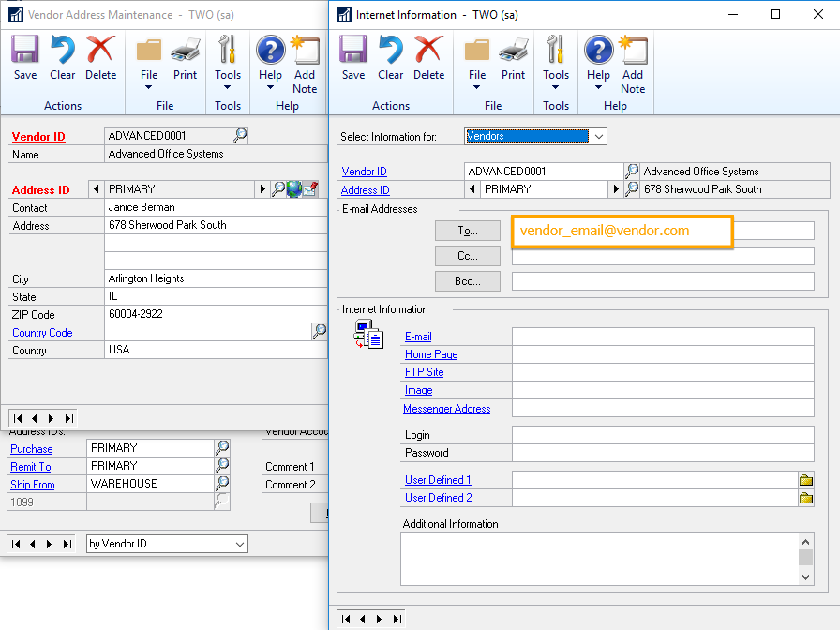Go to the first record in Internet Information
The height and width of the screenshot is (630, 840).
[346, 619]
